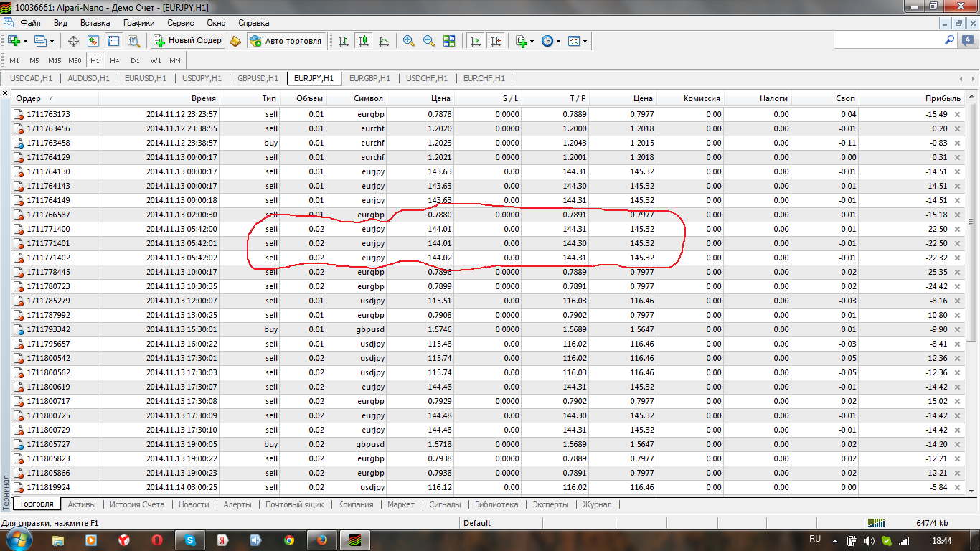
Task: Close the Terminal panel with its X
Action: 6,93
